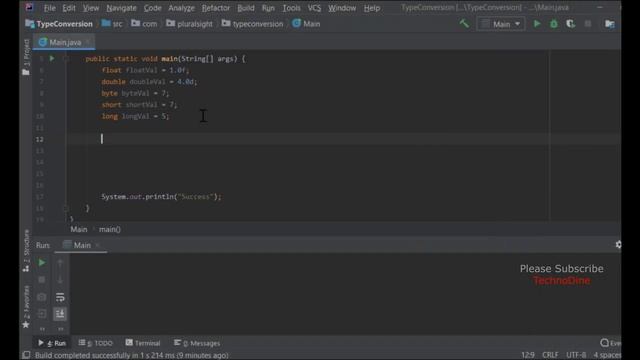Click the src folder breadcrumb
Screen dimensions: 640x360
pos(112,24)
